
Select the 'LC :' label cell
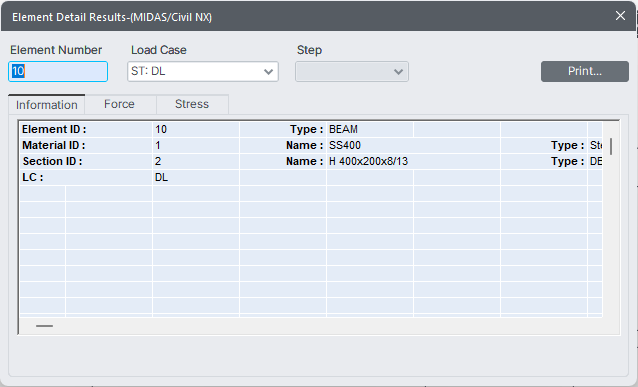(86, 177)
